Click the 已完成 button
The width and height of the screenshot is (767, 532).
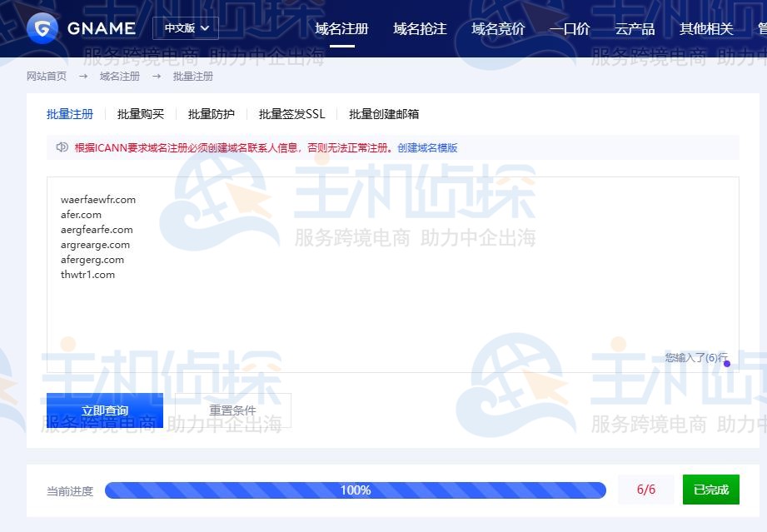coord(711,490)
